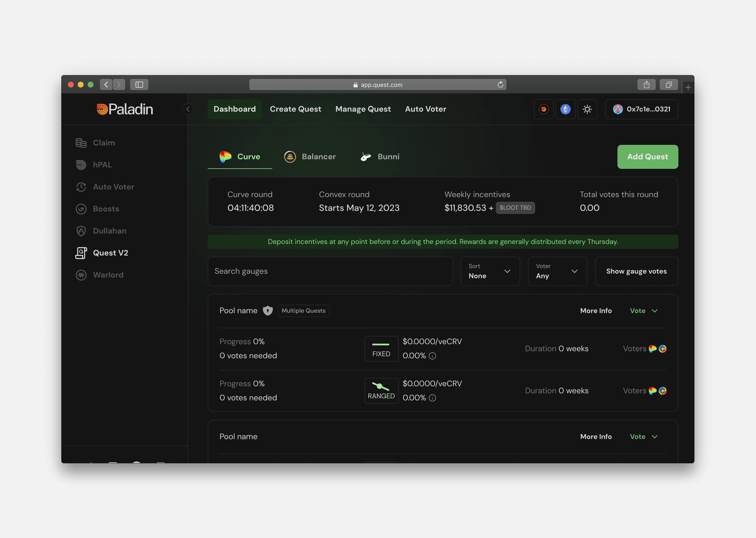Go forward with the browser forward arrow
The image size is (756, 538).
point(119,84)
